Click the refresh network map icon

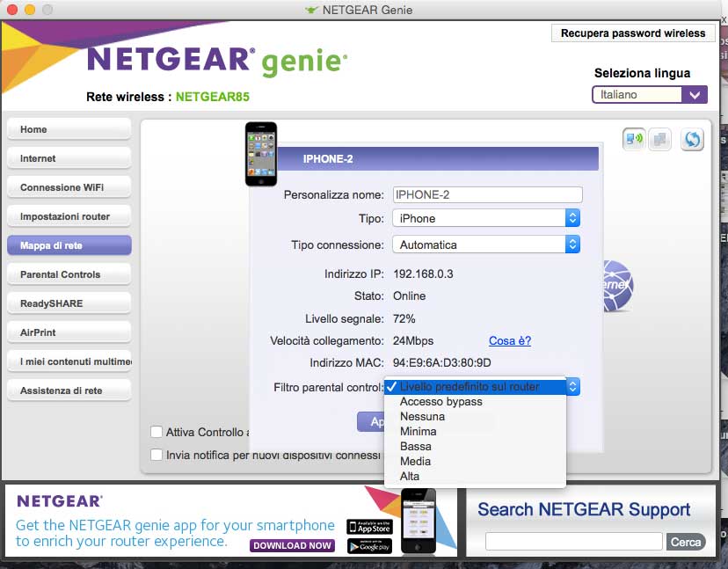click(692, 139)
